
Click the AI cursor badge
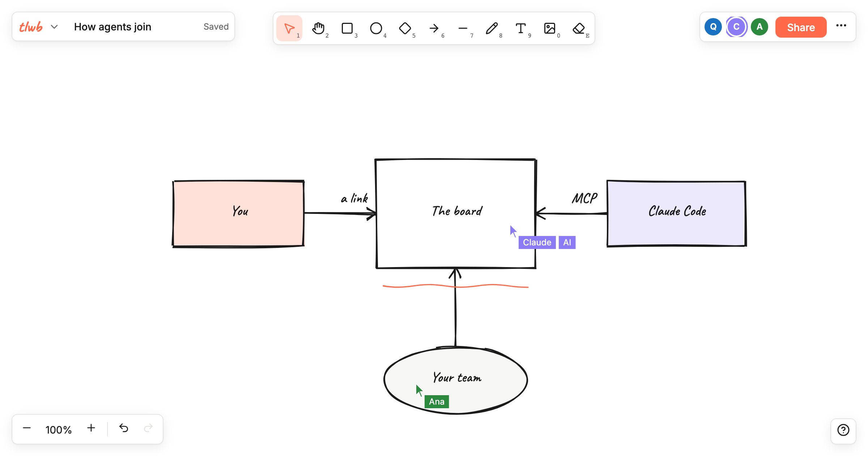(x=567, y=242)
